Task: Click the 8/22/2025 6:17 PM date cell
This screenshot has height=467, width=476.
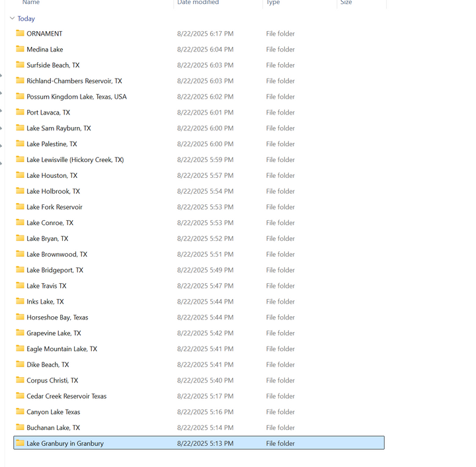Action: (205, 34)
